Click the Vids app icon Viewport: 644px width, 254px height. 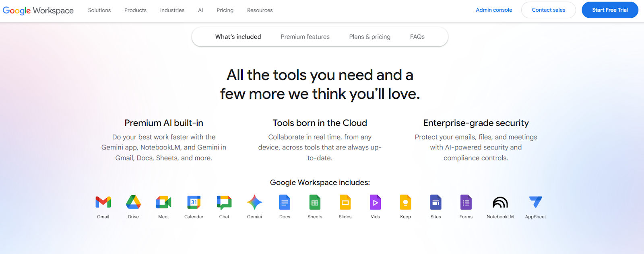click(375, 202)
